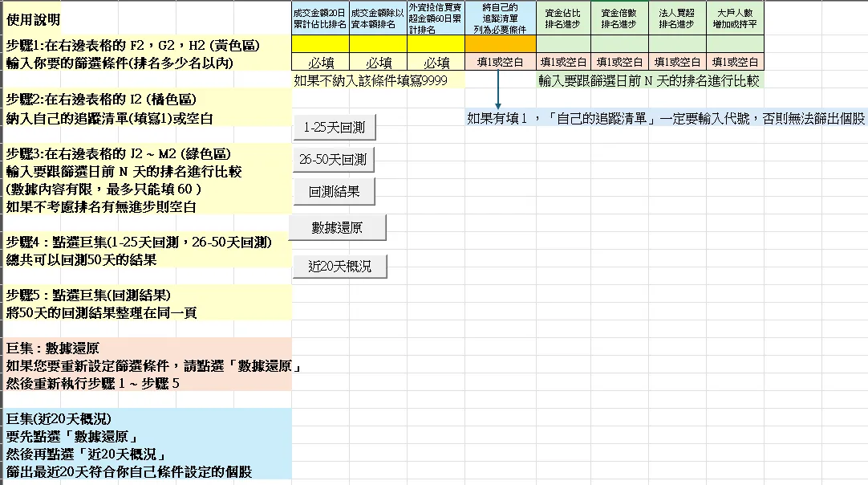Viewport: 868px width, 485px height.
Task: Select yellow input cell under 成交金額除以資本額排名
Action: coord(378,43)
